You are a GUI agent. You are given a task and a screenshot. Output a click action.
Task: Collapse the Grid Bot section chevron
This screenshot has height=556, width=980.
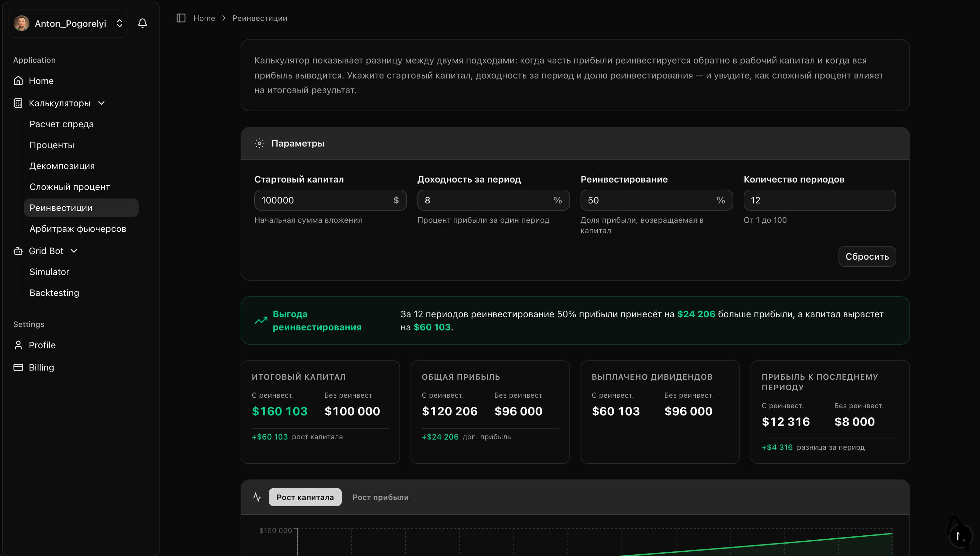74,251
